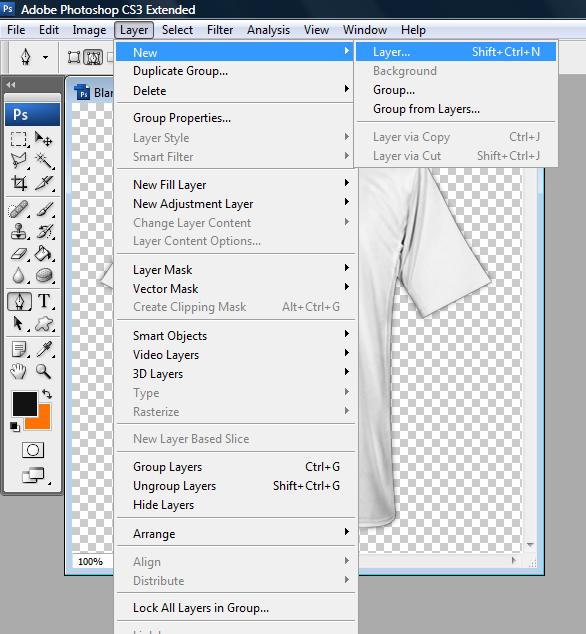
Task: Select the Move tool
Action: pos(44,139)
